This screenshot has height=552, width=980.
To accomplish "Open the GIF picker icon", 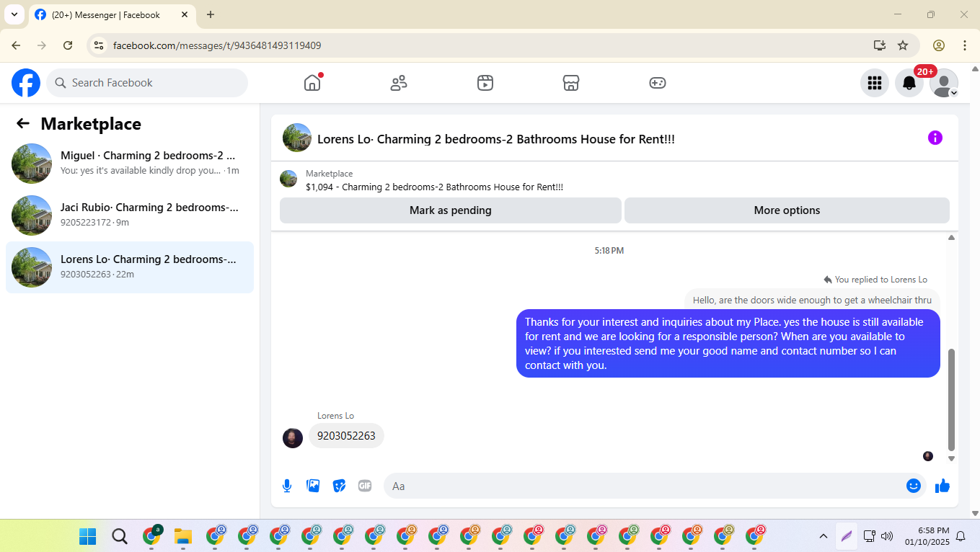I will pyautogui.click(x=365, y=486).
